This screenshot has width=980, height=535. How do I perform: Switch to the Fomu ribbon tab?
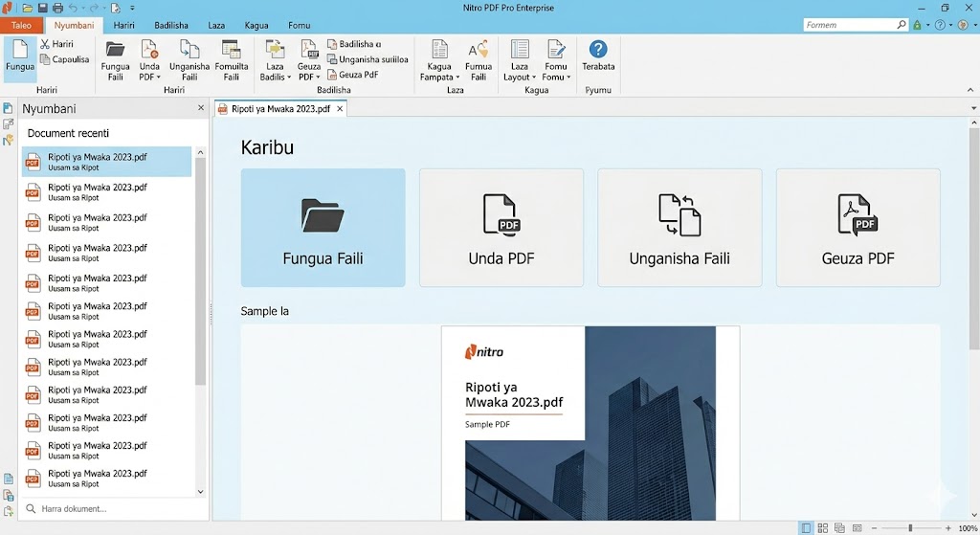299,25
